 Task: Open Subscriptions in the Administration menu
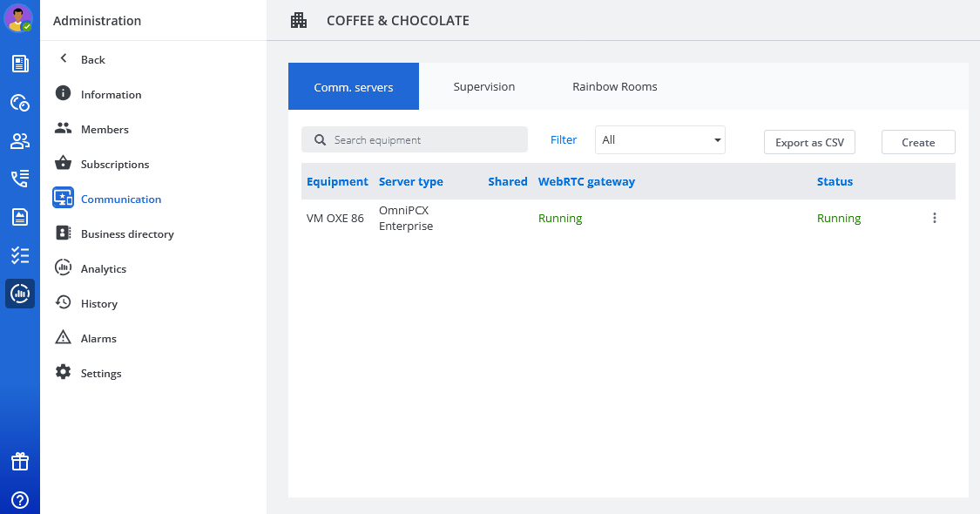[x=115, y=164]
